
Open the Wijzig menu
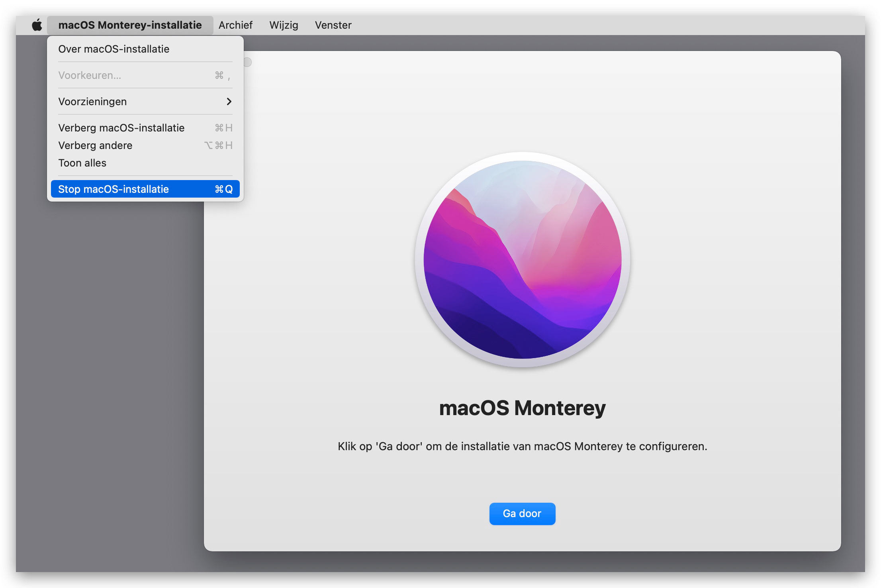pyautogui.click(x=284, y=25)
